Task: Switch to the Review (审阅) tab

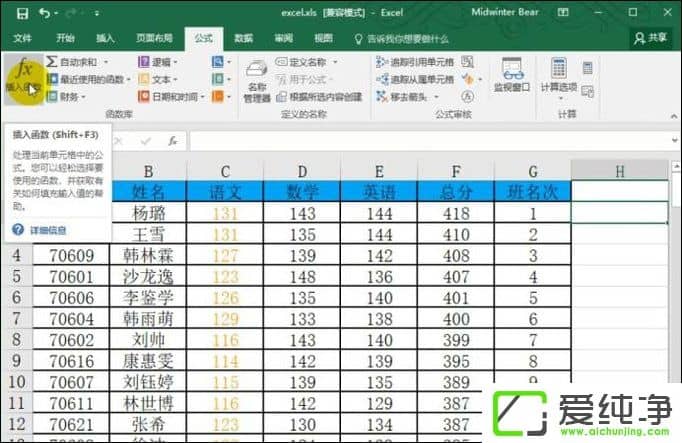Action: click(x=284, y=38)
